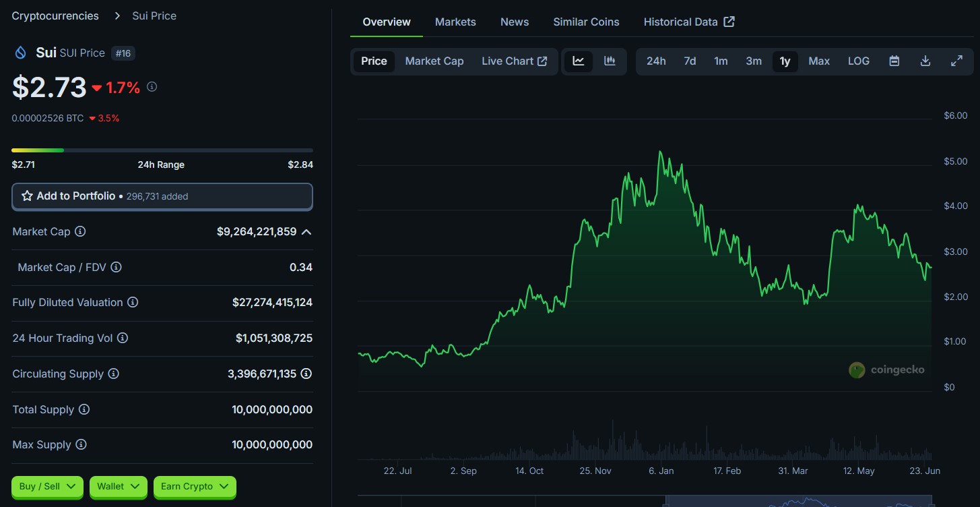Select the Price chart toggle
The image size is (980, 507).
tap(374, 61)
